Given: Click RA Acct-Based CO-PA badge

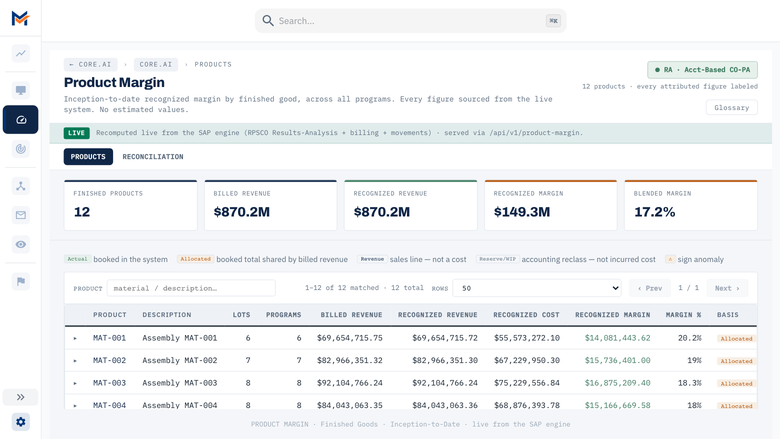Looking at the screenshot, I should click(702, 70).
